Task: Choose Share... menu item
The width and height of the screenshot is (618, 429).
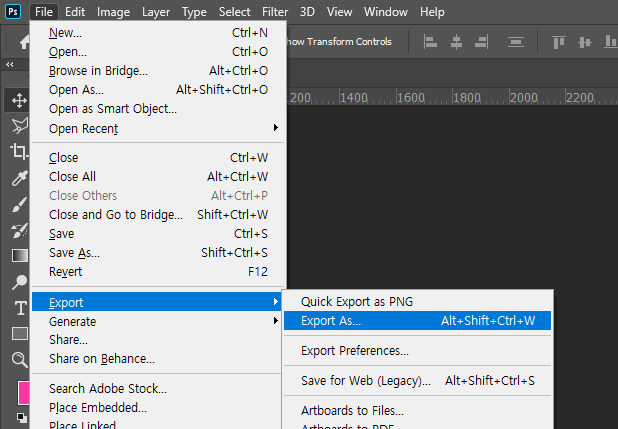Action: pos(158,339)
